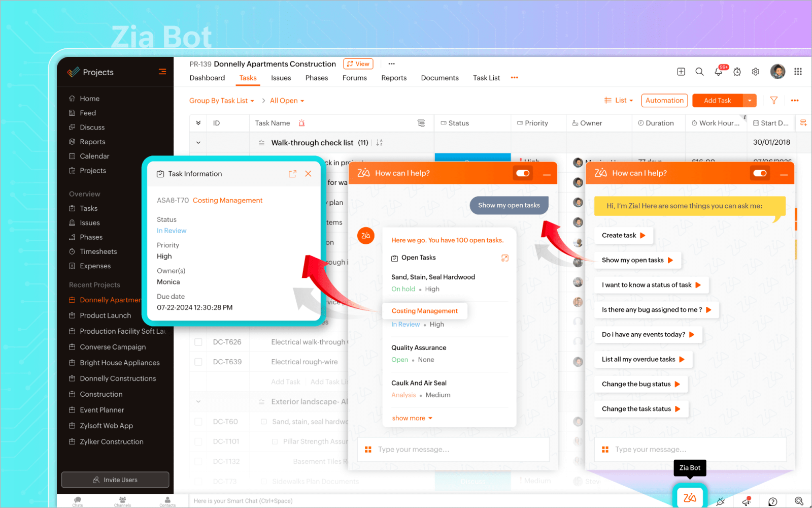Click the Zia Bot icon in bottom bar
The width and height of the screenshot is (812, 508).
click(690, 498)
